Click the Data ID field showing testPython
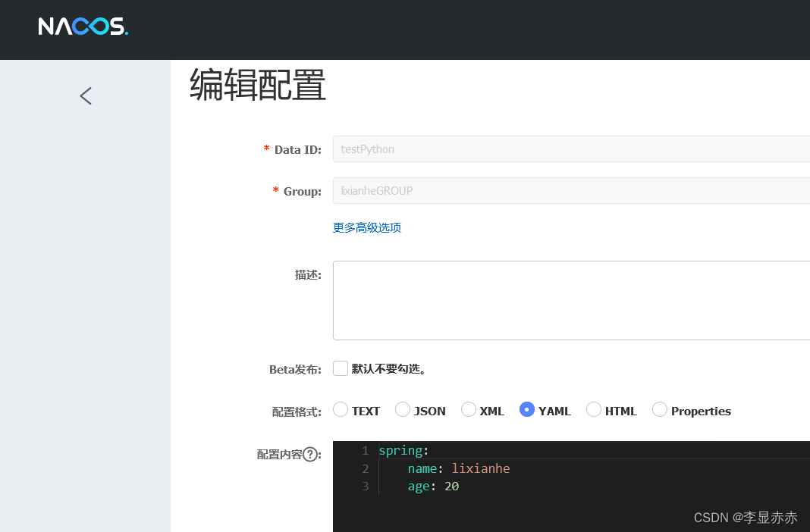810x532 pixels. 531,149
